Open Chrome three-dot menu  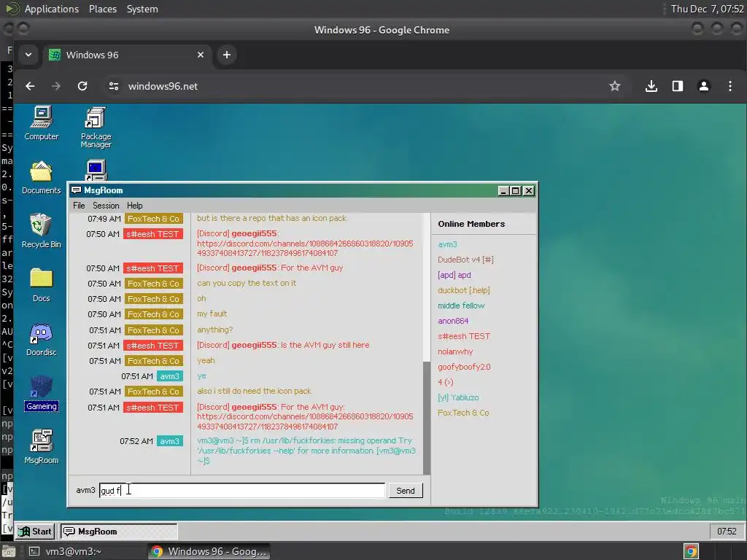[x=729, y=86]
